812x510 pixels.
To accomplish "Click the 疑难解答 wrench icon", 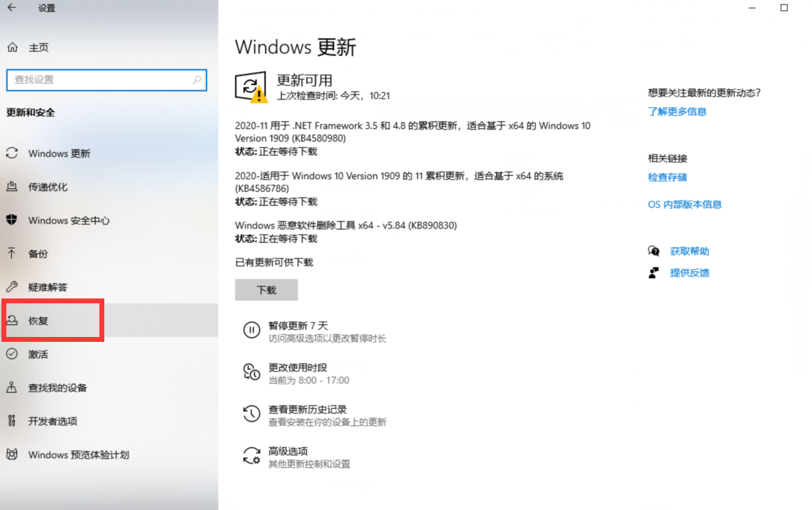I will coord(12,287).
